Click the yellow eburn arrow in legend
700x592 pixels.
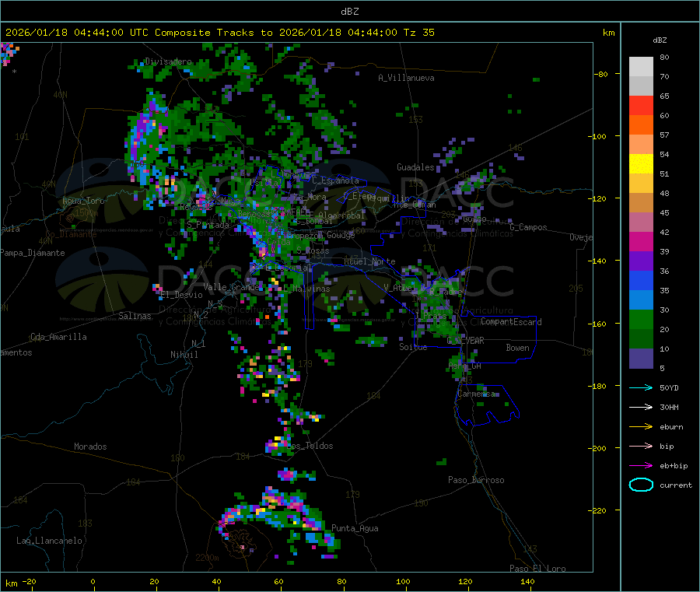[x=641, y=427]
